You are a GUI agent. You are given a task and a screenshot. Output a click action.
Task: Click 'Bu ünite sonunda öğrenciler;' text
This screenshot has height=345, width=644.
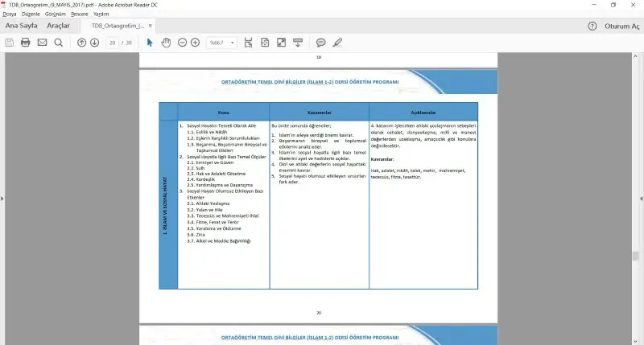(x=301, y=125)
